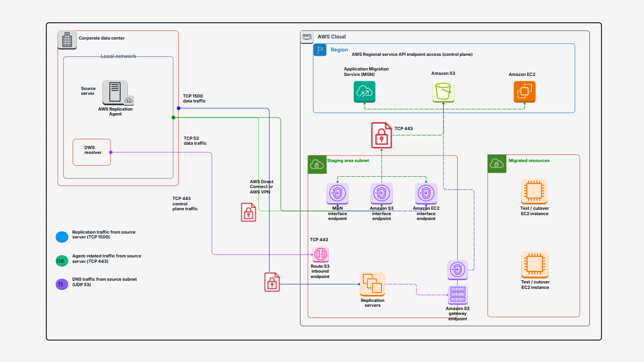
Task: Select the Application Migration Service (MGN) icon
Action: [x=365, y=92]
